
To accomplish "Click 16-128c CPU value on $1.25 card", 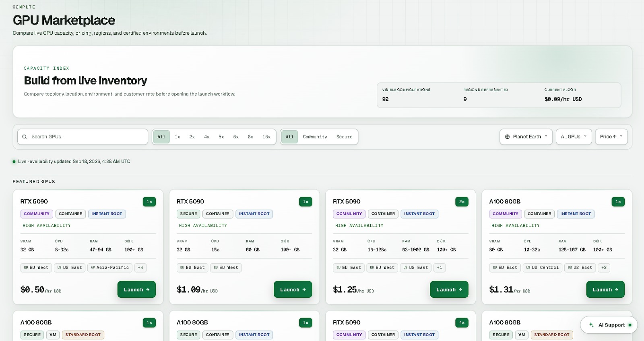I will point(377,250).
